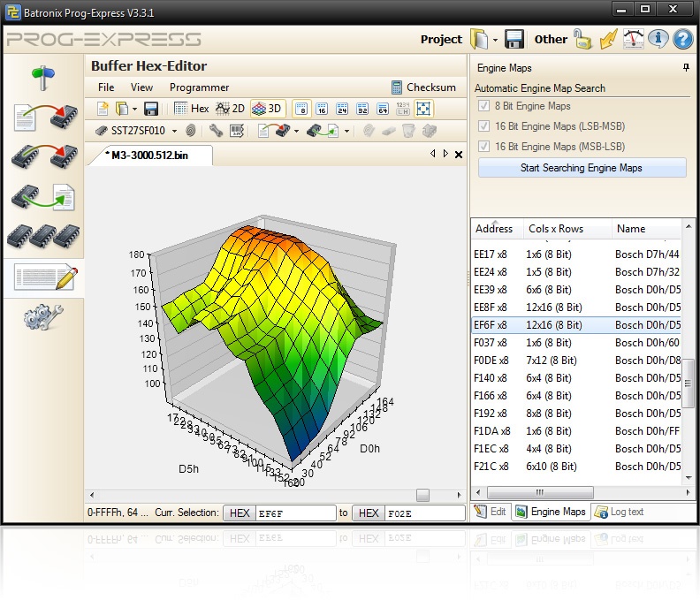
Task: Toggle the 8 Bit Engine Maps checkbox
Action: click(x=483, y=106)
